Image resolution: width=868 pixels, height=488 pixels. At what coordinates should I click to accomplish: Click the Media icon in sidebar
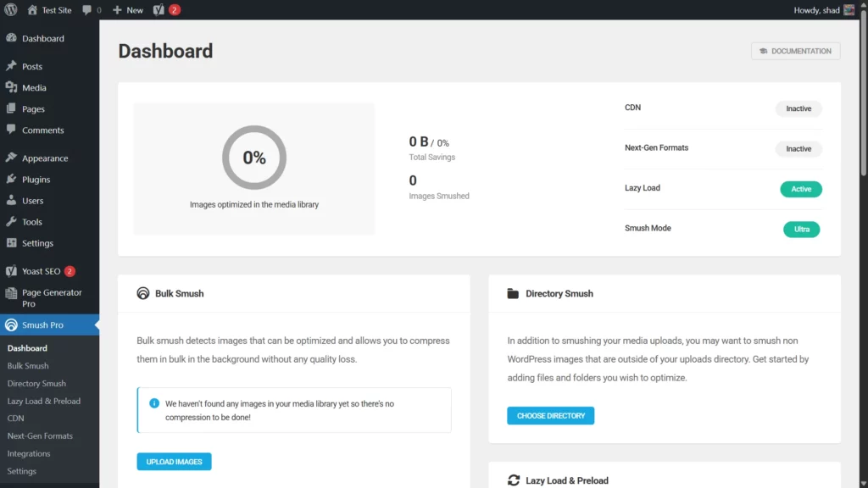(x=11, y=87)
